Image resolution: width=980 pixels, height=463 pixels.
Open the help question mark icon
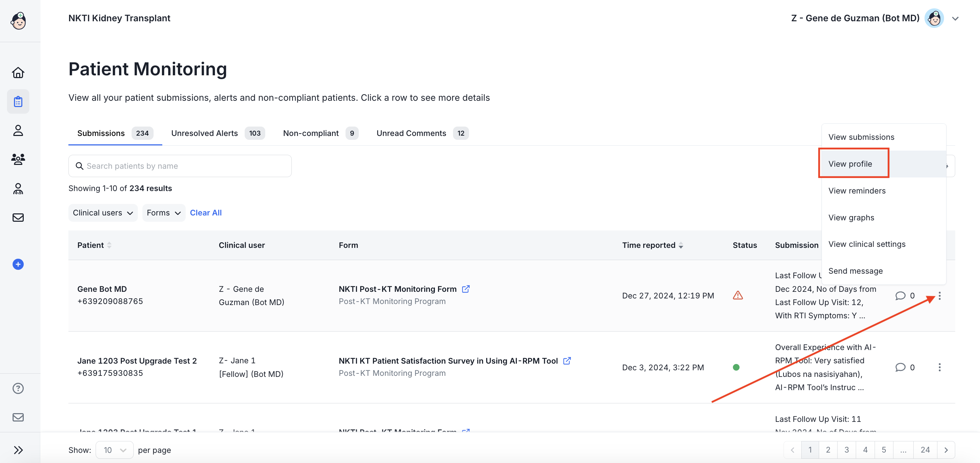pyautogui.click(x=18, y=388)
